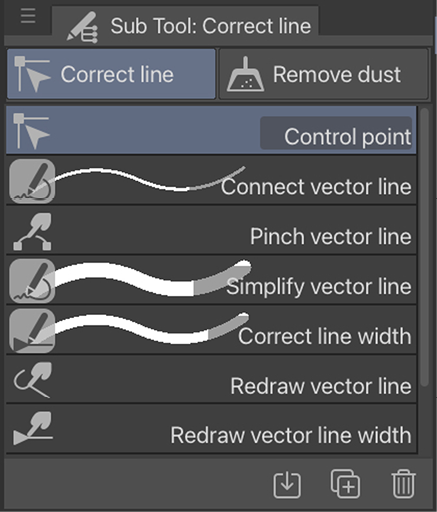
Task: Click the Redraw vector line width icon
Action: pos(33,429)
